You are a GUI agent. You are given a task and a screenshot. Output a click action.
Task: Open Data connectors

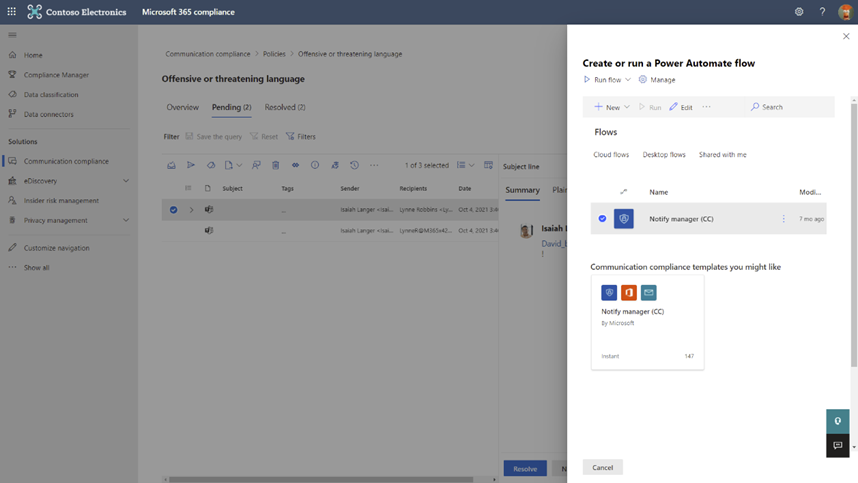coord(48,114)
